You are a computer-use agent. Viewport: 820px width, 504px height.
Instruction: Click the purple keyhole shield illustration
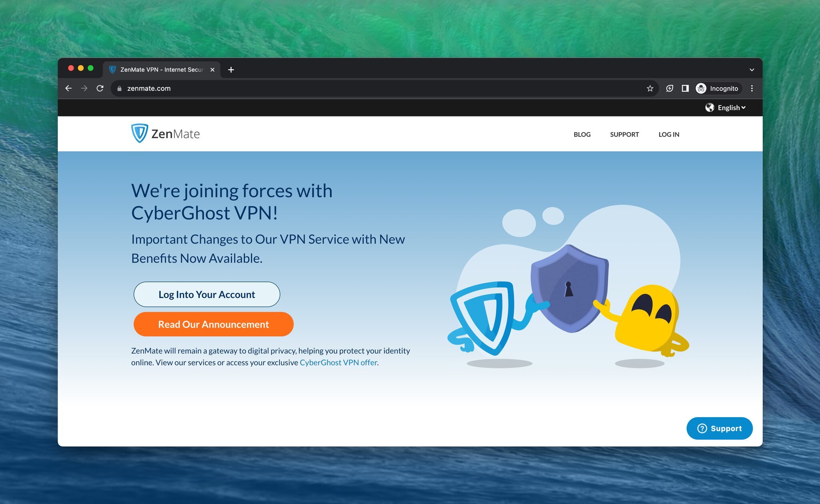pos(569,288)
